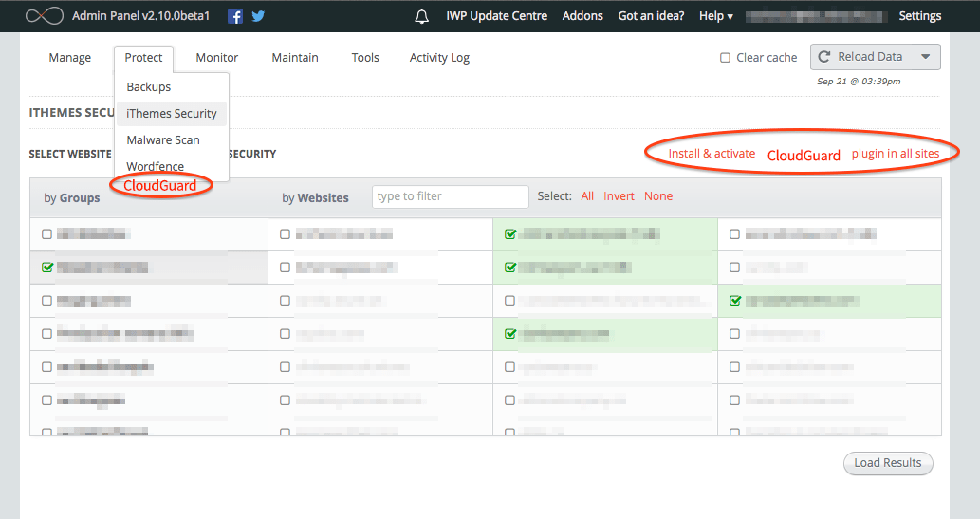This screenshot has height=519, width=980.
Task: Click the Sep 21 @ 03:39pm timestamp
Action: tap(859, 82)
